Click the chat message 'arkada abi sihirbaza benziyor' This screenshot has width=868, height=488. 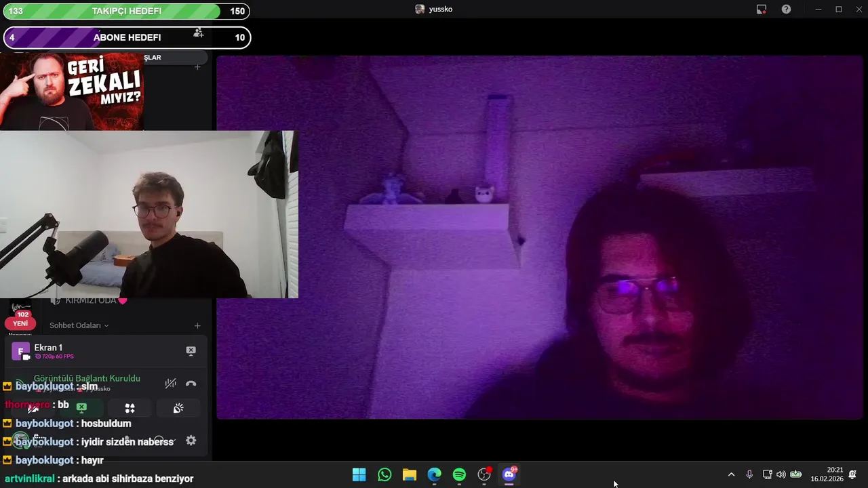tap(127, 479)
